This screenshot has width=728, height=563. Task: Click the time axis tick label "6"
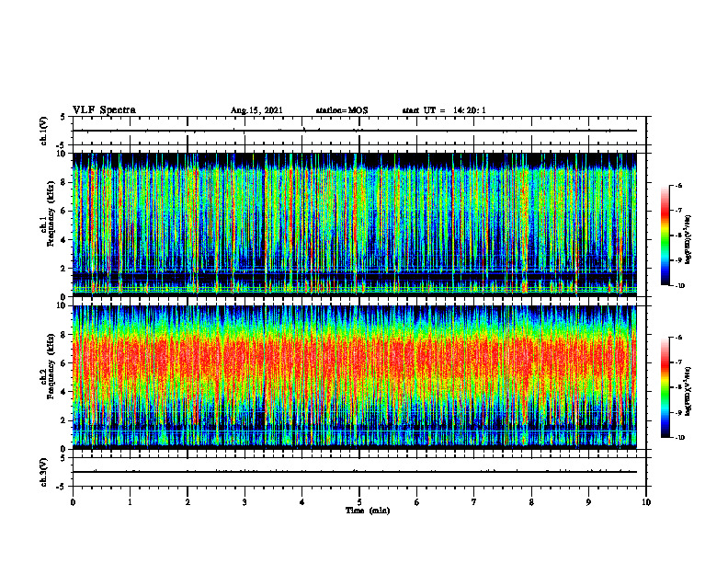click(417, 502)
